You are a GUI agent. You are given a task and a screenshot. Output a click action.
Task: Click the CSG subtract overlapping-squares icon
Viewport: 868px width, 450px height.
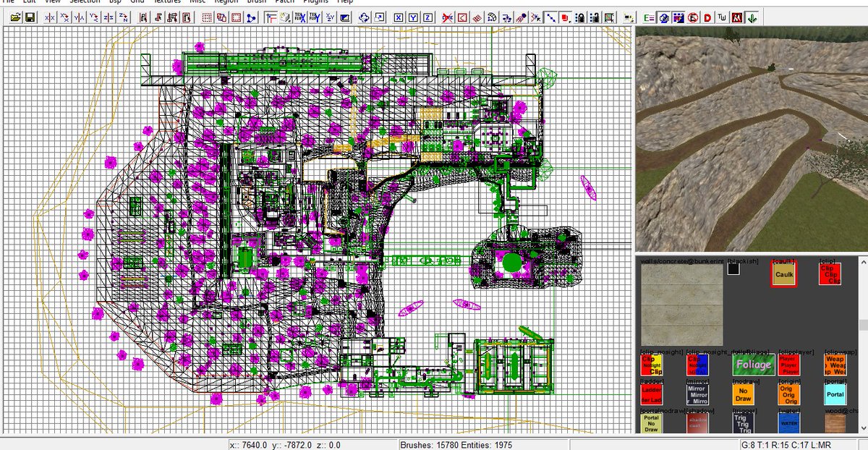pos(221,17)
